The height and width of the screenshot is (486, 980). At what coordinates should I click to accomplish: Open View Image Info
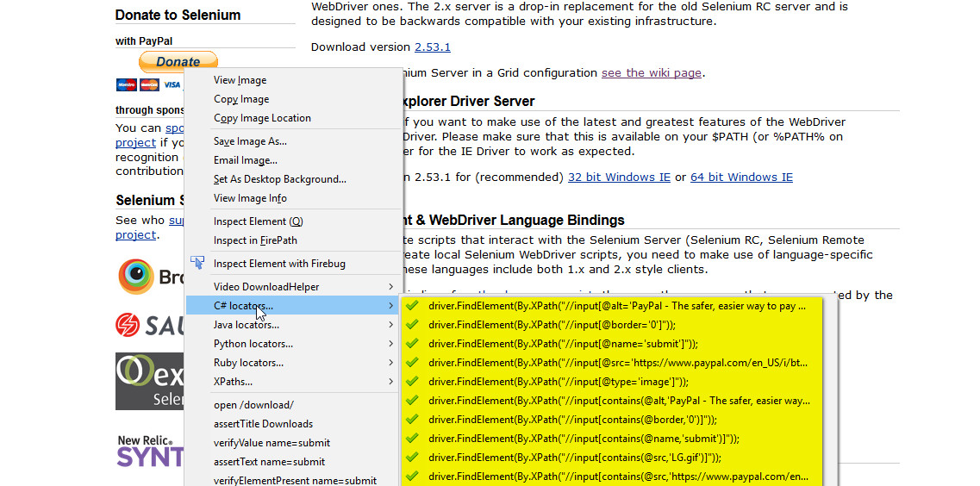pos(250,198)
